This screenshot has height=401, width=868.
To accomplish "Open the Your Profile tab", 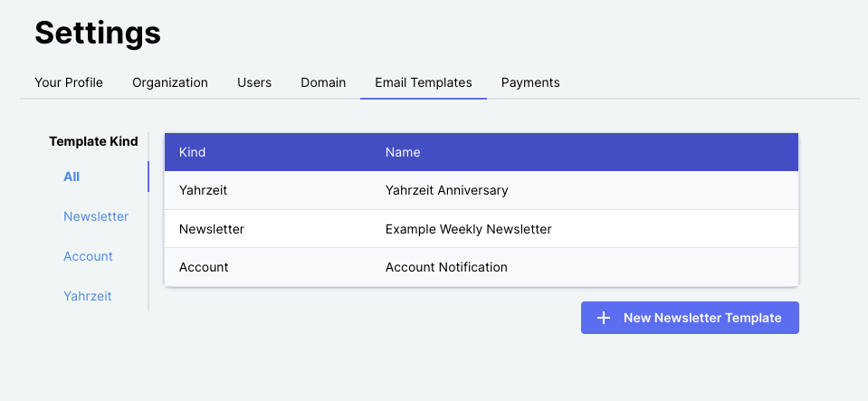I will click(69, 82).
